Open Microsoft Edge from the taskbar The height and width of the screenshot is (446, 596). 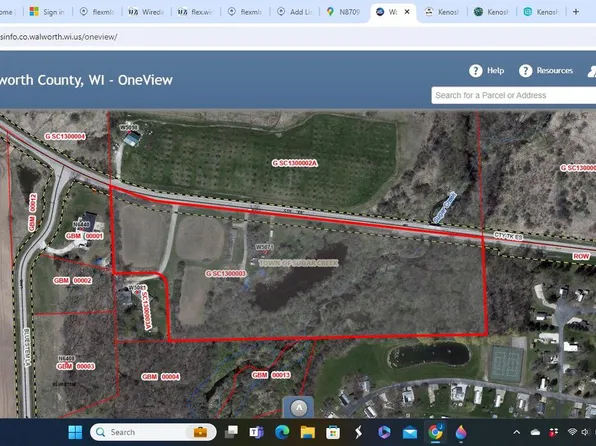click(282, 432)
